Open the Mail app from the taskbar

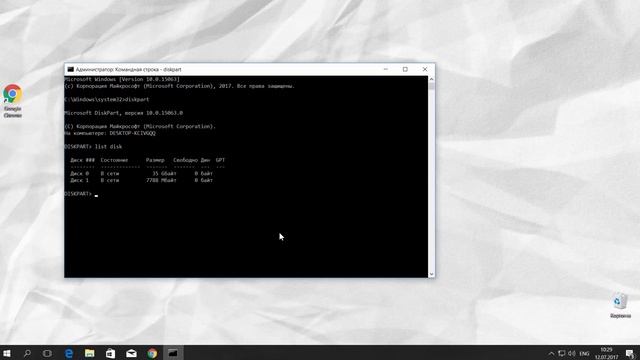point(131,353)
